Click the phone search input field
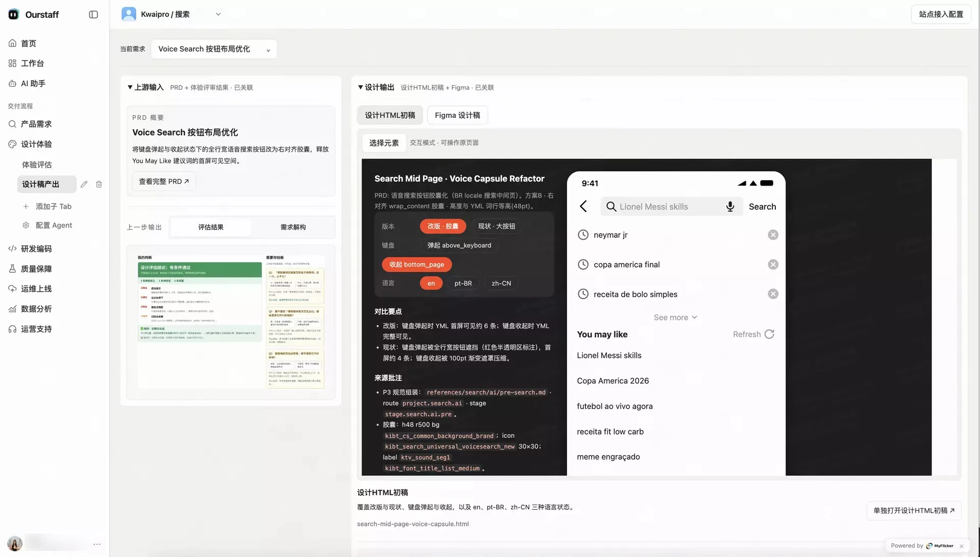 pos(671,207)
